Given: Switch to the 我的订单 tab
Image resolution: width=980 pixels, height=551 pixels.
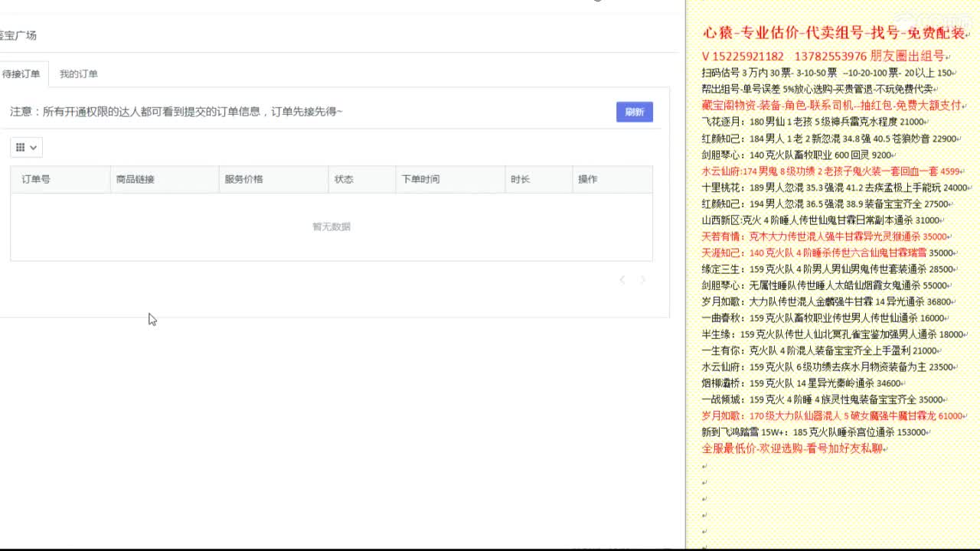Looking at the screenshot, I should [79, 74].
